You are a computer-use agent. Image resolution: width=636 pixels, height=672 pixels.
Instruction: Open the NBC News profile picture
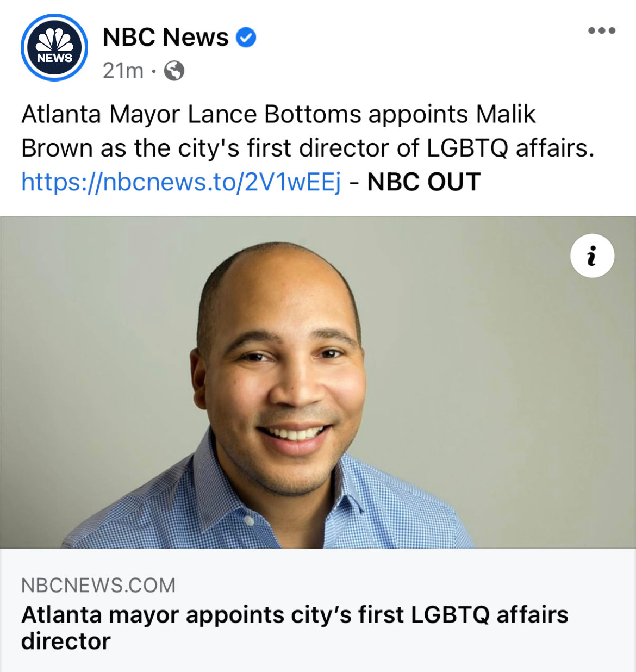(54, 48)
